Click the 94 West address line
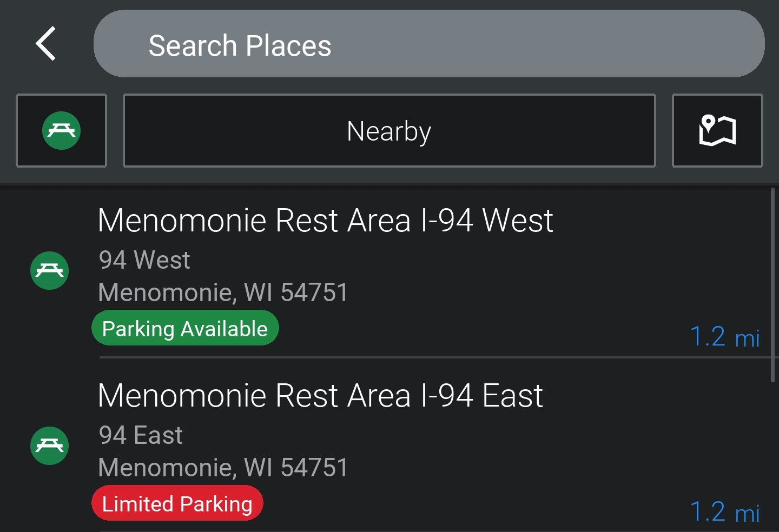The height and width of the screenshot is (532, 779). (x=144, y=260)
